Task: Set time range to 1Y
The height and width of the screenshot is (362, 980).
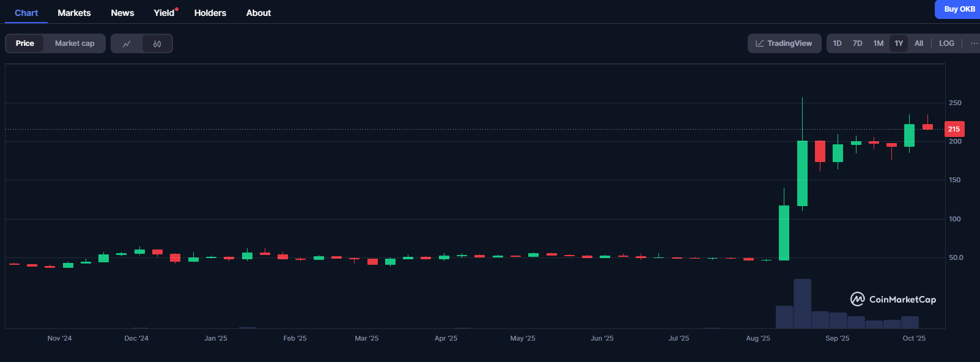Action: [899, 43]
